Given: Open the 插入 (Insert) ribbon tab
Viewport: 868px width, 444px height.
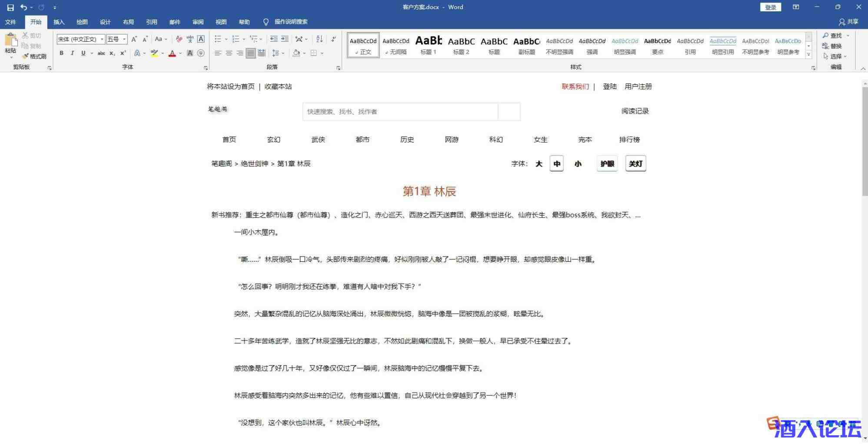Looking at the screenshot, I should [x=59, y=22].
